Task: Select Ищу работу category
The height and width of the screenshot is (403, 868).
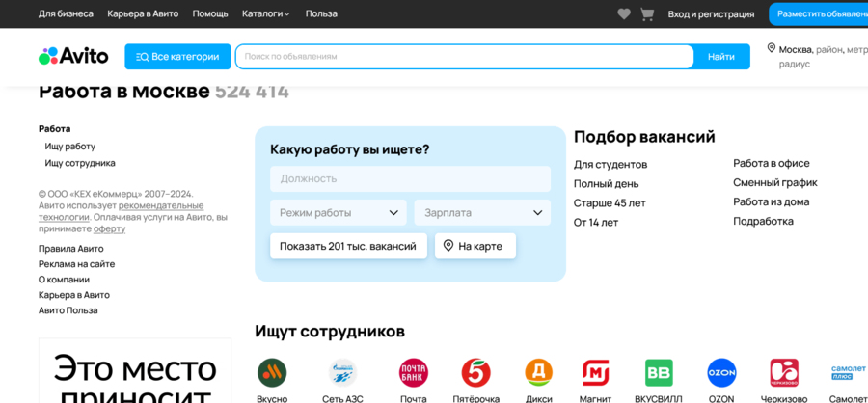Action: [69, 147]
